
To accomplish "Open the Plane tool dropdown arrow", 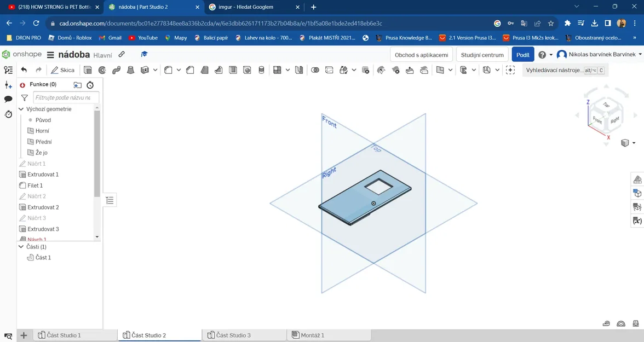I will click(451, 70).
